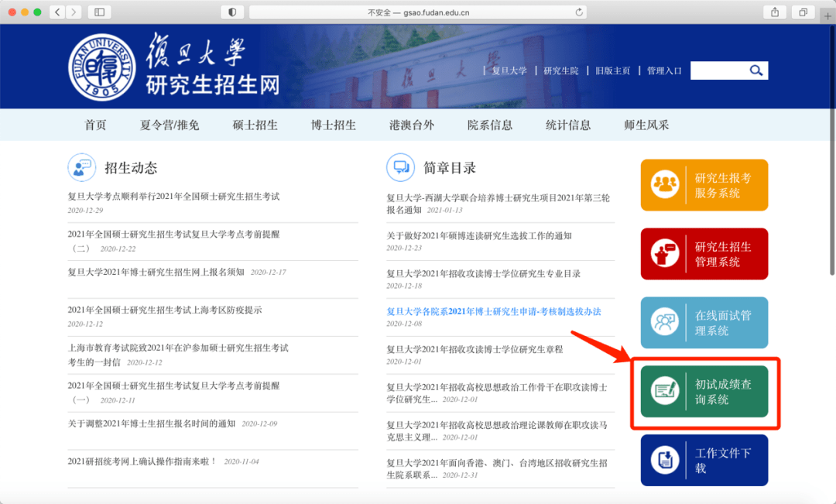Click the interview icon on light blue card
Screen dimensions: 836x504
[664, 322]
